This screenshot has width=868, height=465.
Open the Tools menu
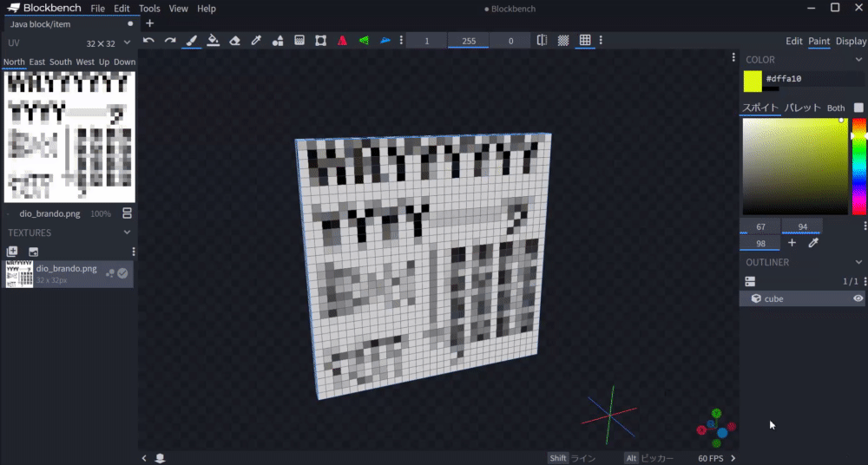point(149,9)
